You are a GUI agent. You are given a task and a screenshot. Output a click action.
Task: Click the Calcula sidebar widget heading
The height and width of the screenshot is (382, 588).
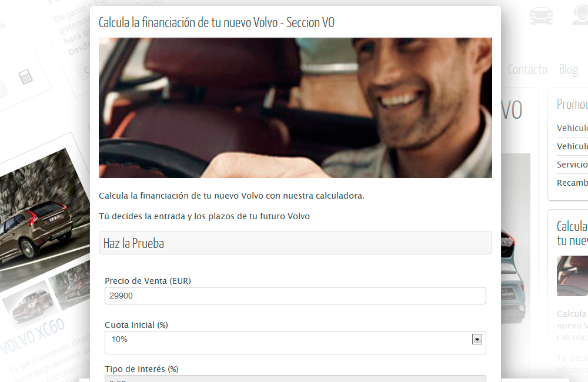click(x=572, y=233)
